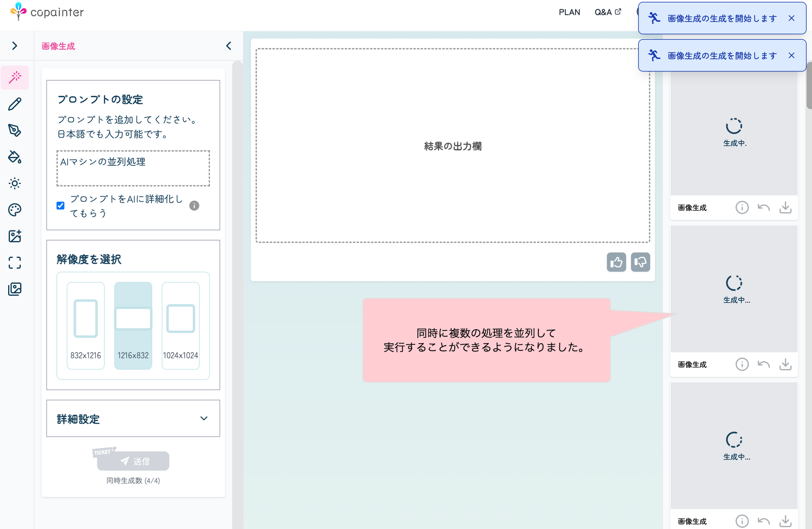812x529 pixels.
Task: Click the prompt text input field
Action: (x=133, y=168)
